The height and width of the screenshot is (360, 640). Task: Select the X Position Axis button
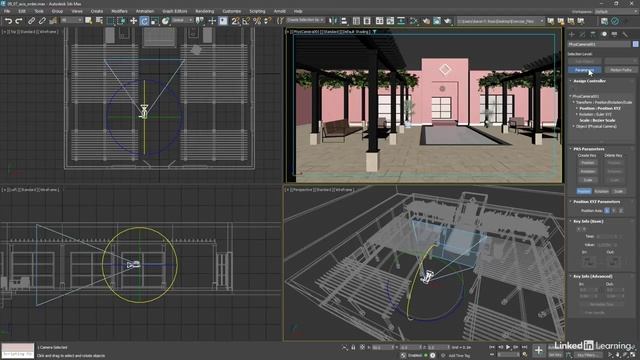607,211
